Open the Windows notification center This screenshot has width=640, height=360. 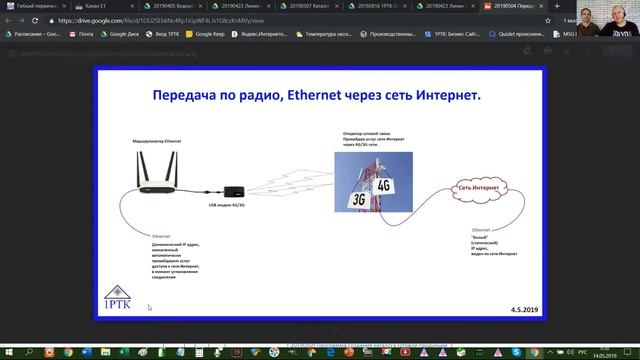[627, 352]
